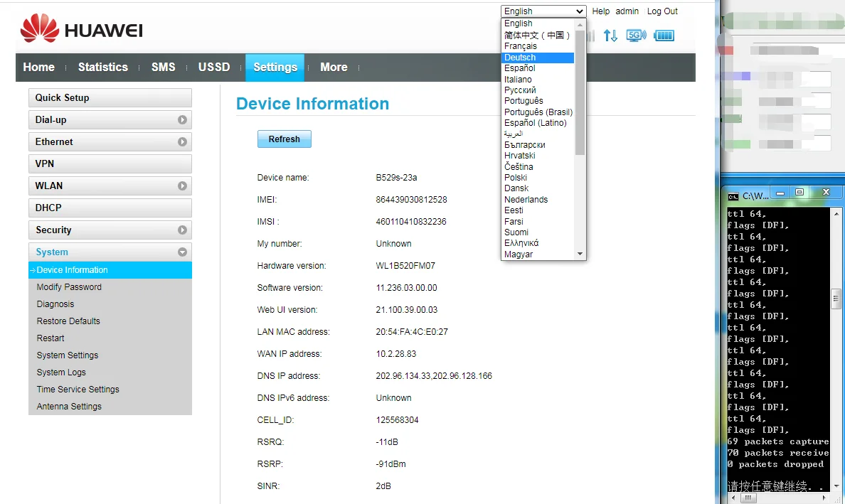This screenshot has height=504, width=845.
Task: Select Deutsch in language list
Action: (538, 57)
